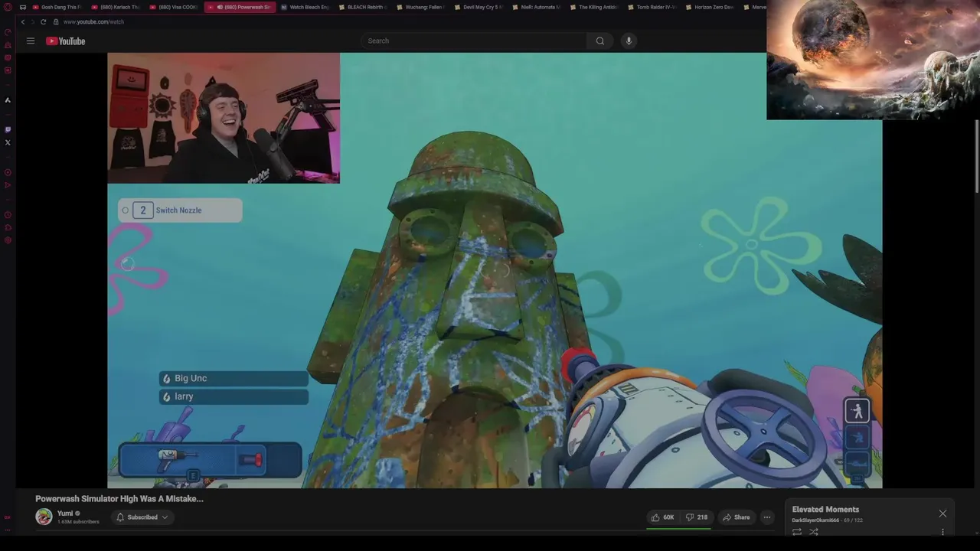Screen dimensions: 980x551
Task: Open the history clock sidebar icon
Action: tap(8, 215)
